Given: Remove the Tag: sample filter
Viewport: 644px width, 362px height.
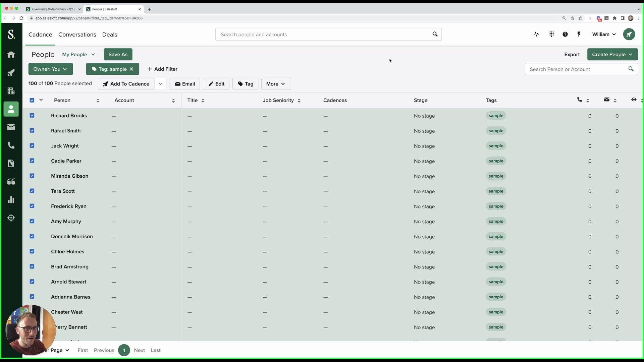Looking at the screenshot, I should [x=131, y=69].
